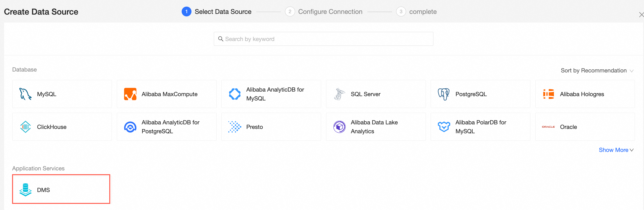Choose Alibaba AnalyticDB for MySQL label
This screenshot has height=210, width=644.
point(275,94)
